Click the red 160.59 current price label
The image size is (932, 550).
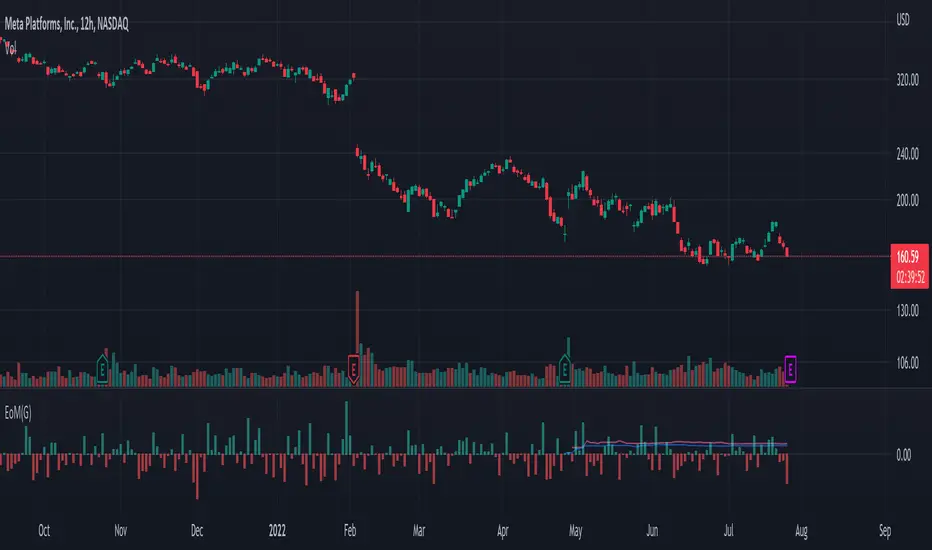pos(908,257)
